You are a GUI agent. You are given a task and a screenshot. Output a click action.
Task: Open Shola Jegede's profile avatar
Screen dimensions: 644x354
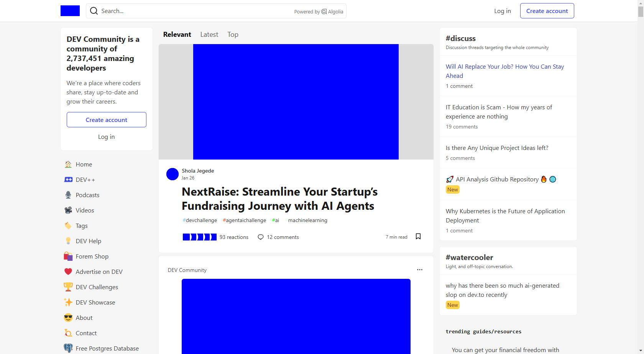(x=172, y=174)
